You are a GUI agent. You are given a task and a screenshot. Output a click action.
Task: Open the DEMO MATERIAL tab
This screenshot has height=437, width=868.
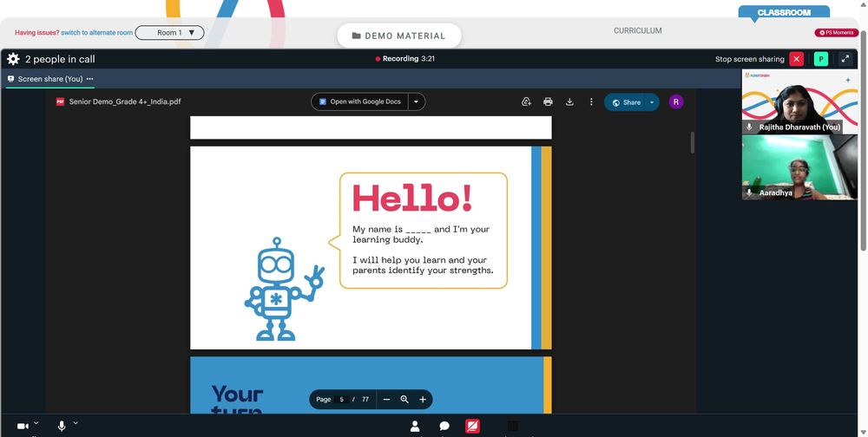[399, 36]
